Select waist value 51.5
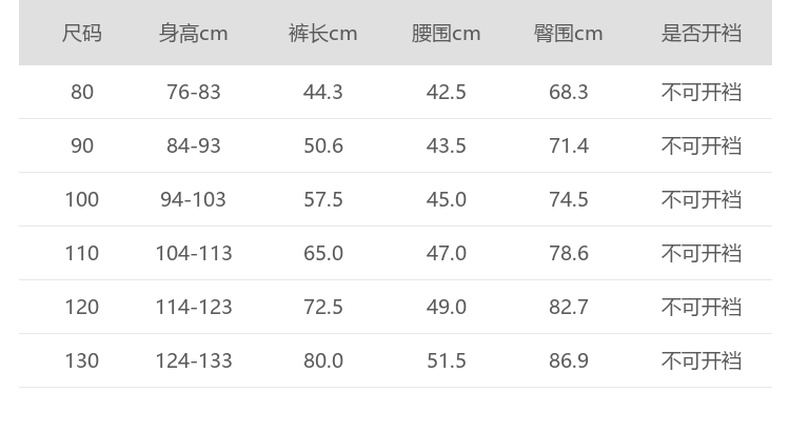This screenshot has width=790, height=431. pyautogui.click(x=446, y=361)
